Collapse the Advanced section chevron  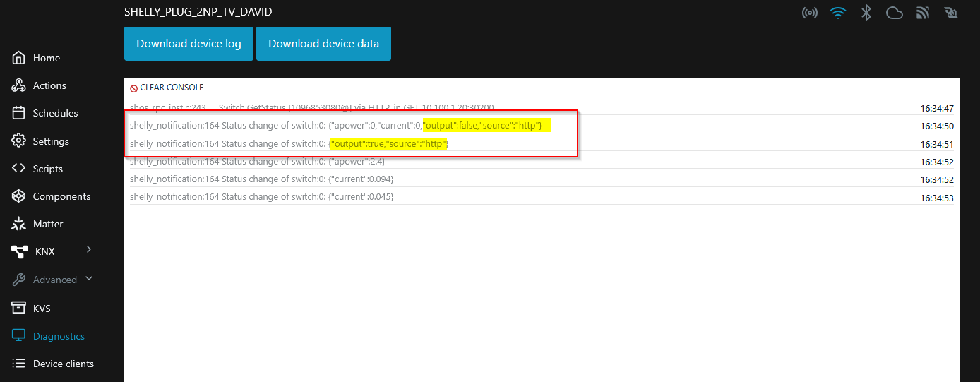point(89,279)
